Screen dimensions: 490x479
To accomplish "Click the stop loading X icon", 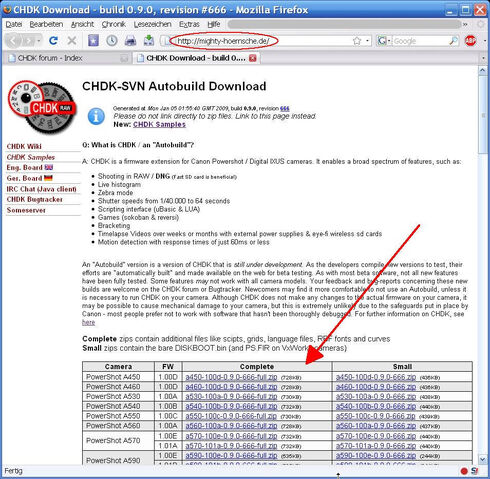I will pos(72,41).
